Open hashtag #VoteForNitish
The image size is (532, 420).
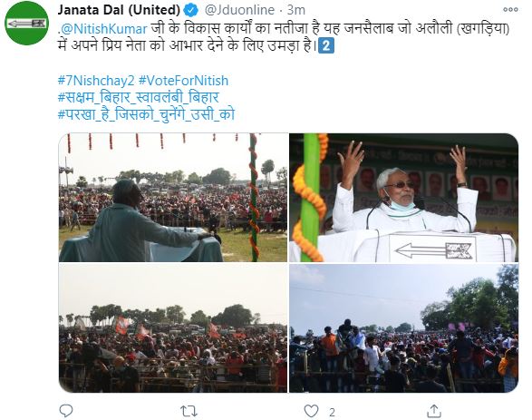pyautogui.click(x=184, y=81)
